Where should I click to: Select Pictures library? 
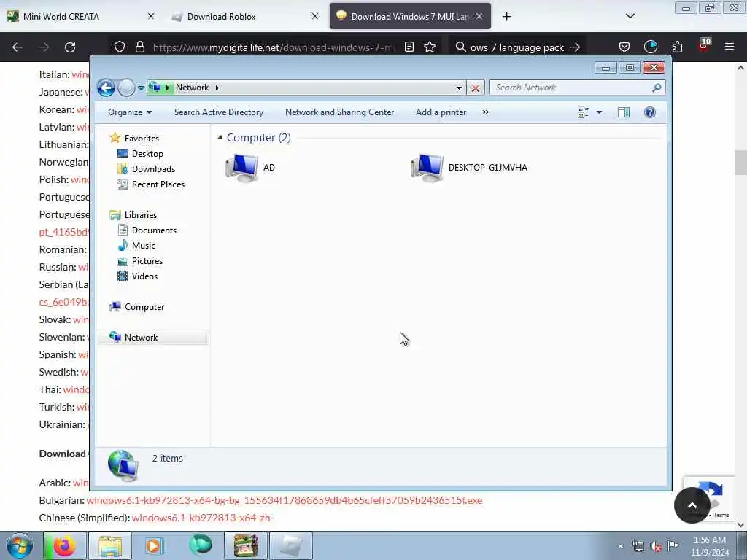[x=147, y=261]
